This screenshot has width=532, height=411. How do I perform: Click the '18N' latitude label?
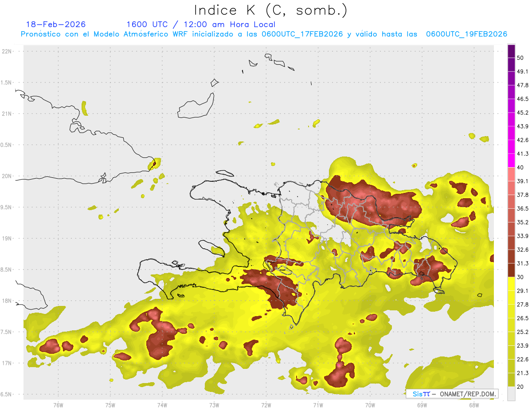tap(7, 301)
